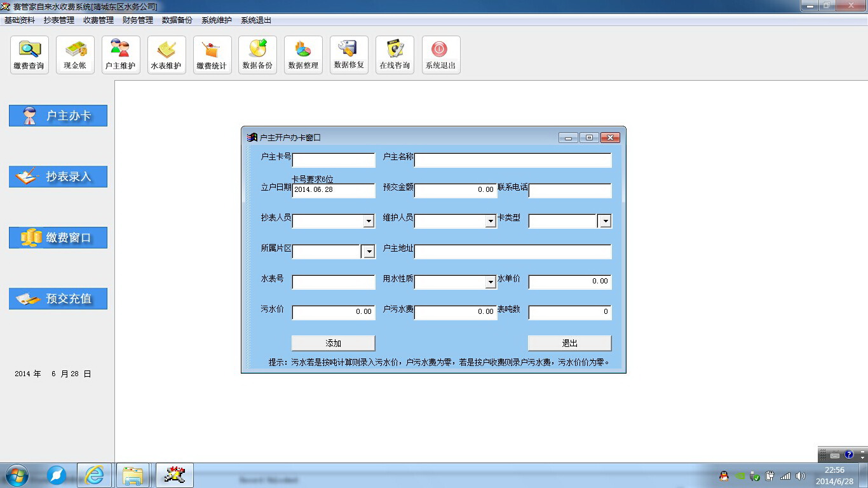Screen dimensions: 868x488
Task: Open the 现金帐 cash ledger tool
Action: click(75, 55)
